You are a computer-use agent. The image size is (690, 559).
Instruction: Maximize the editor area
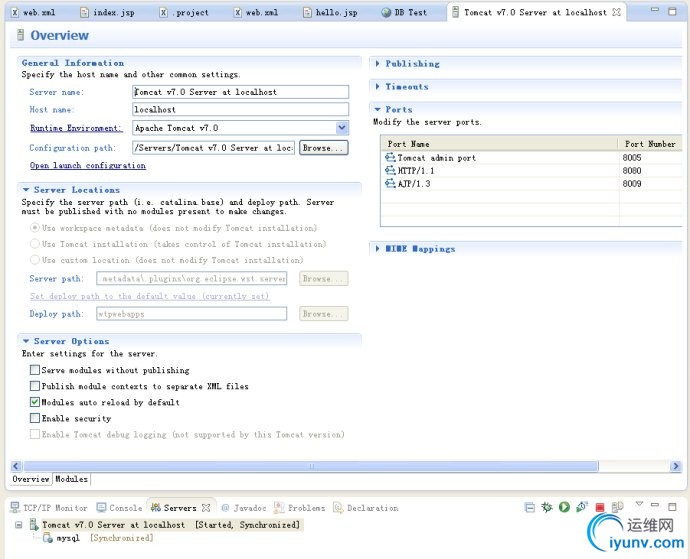672,11
